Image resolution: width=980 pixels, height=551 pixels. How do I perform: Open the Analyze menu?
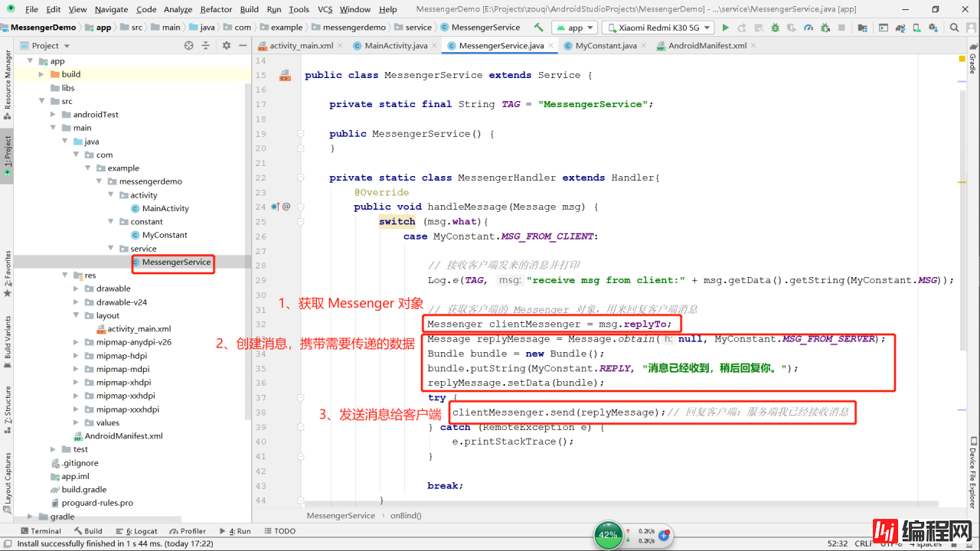point(178,9)
